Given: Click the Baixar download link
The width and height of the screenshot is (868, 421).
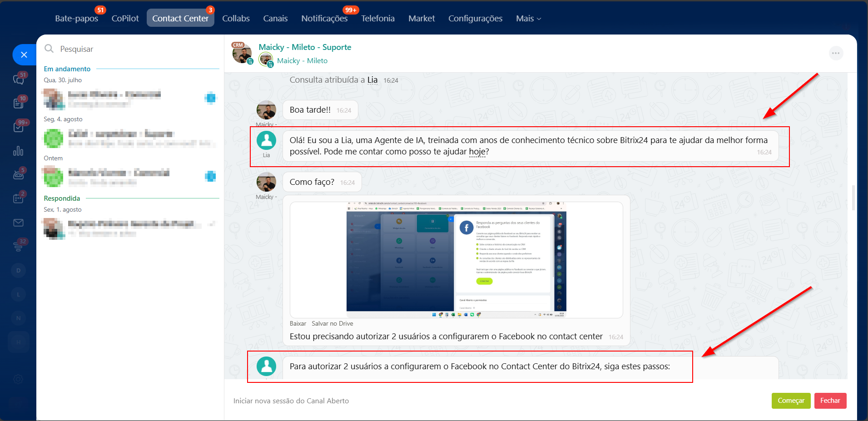Looking at the screenshot, I should [298, 324].
